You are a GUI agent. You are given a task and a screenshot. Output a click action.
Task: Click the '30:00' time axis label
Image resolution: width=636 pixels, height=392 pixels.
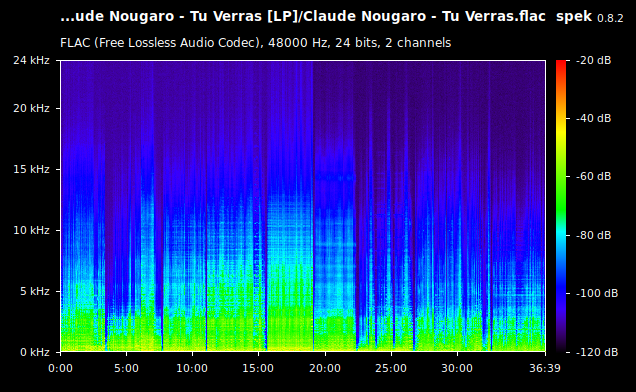pyautogui.click(x=457, y=368)
